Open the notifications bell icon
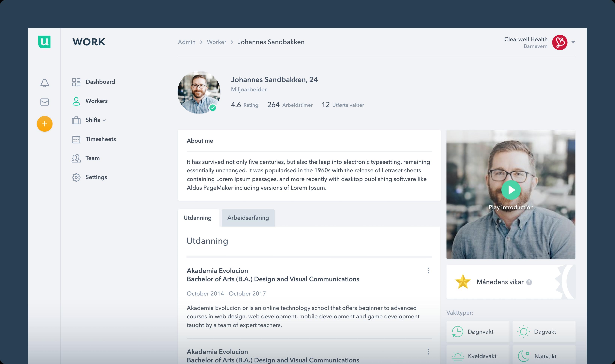 (x=45, y=83)
